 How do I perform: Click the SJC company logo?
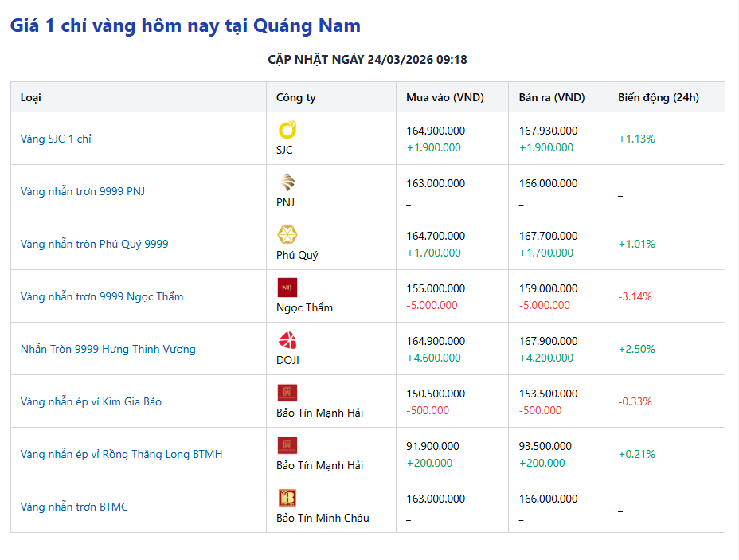pos(287,130)
